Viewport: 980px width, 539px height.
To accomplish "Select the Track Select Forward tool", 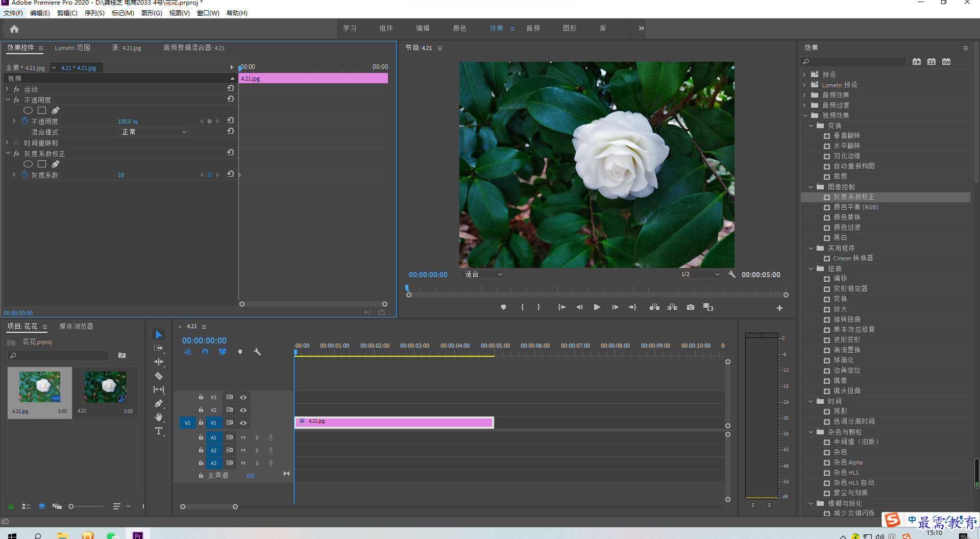I will point(159,348).
